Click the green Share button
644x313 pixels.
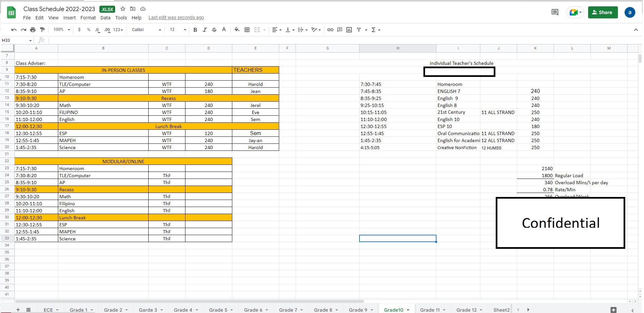click(x=603, y=12)
